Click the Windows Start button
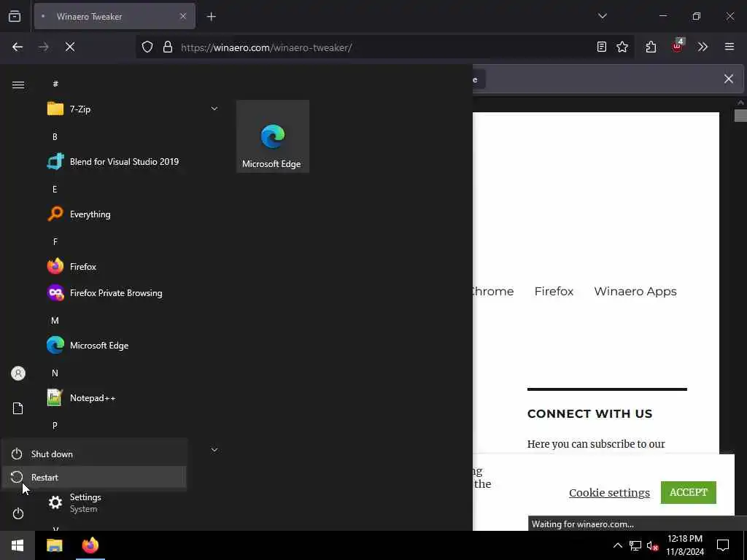The height and width of the screenshot is (560, 747). [18, 545]
